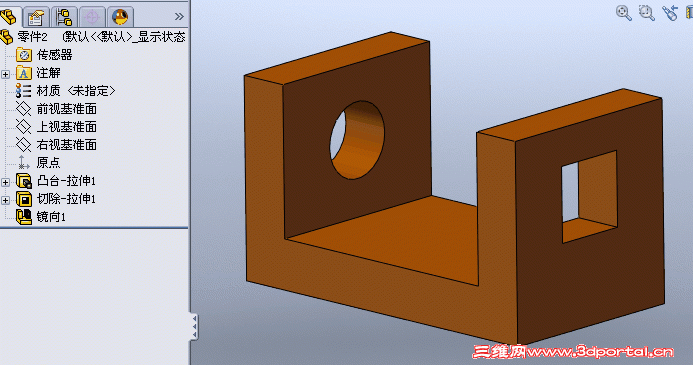Switch to the ConfigurationManager tab
This screenshot has width=693, height=365.
pos(65,17)
